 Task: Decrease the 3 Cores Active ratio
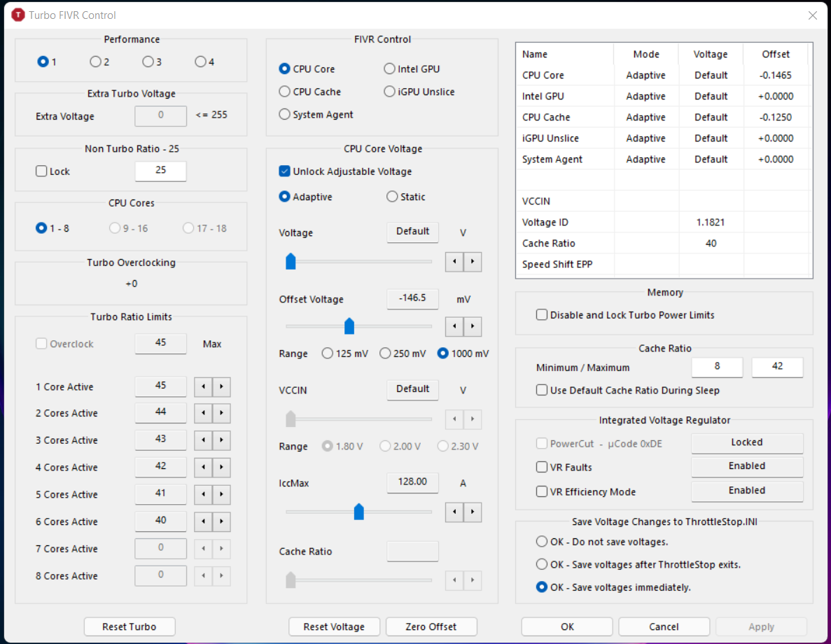[x=204, y=440]
